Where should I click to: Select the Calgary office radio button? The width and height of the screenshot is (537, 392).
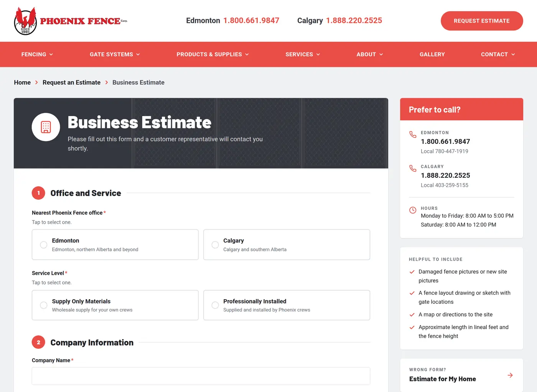[215, 244]
